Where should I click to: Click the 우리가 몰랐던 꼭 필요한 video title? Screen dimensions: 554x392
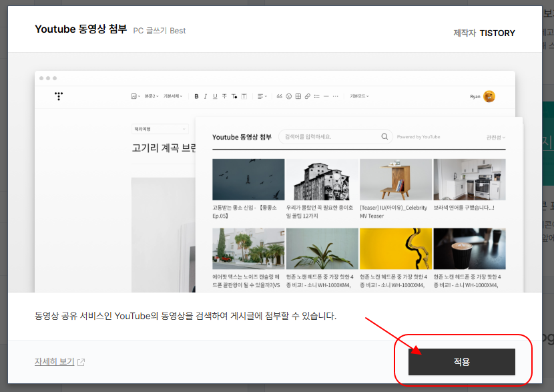[320, 212]
